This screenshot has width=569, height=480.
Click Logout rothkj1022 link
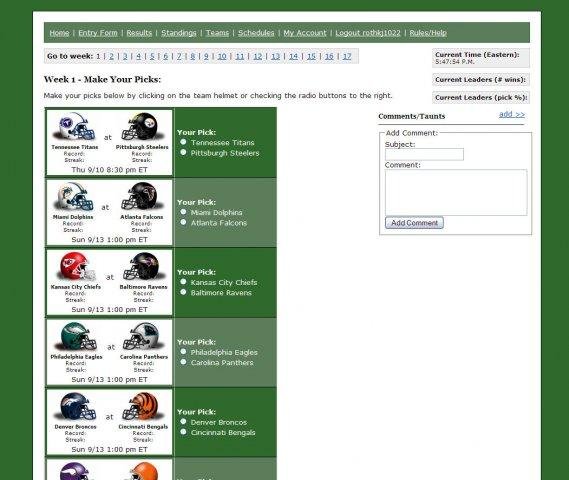(x=368, y=33)
